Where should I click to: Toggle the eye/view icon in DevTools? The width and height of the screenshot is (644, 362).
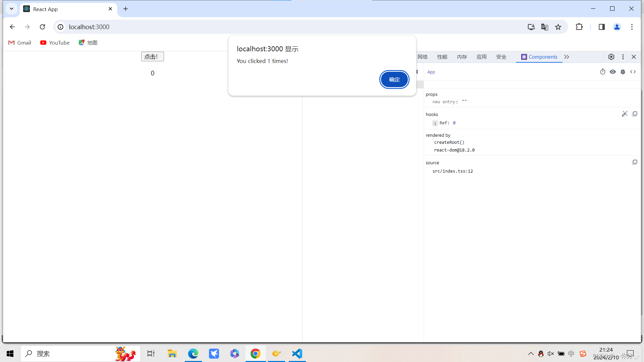click(612, 72)
